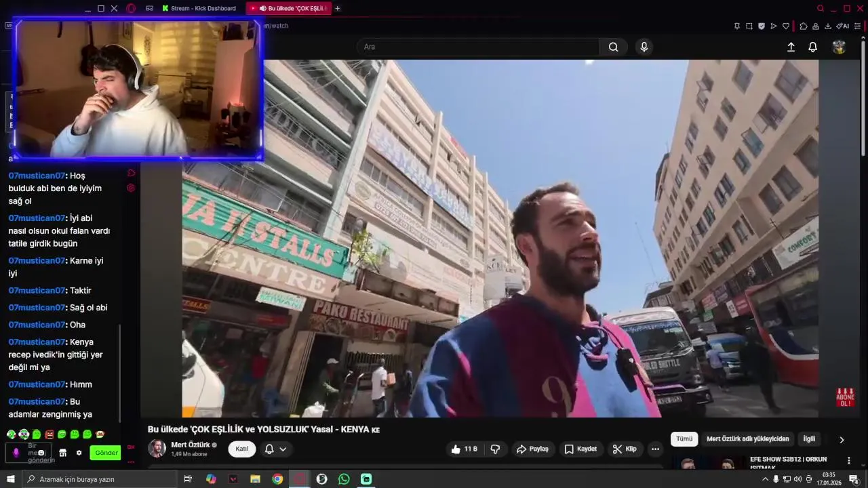Viewport: 868px width, 488px height.
Task: Click the browser search tabs magnifier icon
Action: (821, 8)
